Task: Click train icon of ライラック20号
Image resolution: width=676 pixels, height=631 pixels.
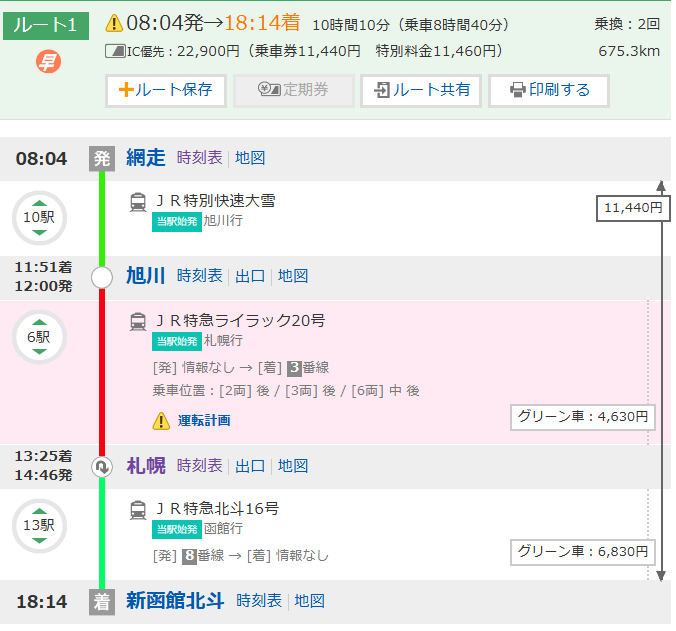Action: pos(138,322)
